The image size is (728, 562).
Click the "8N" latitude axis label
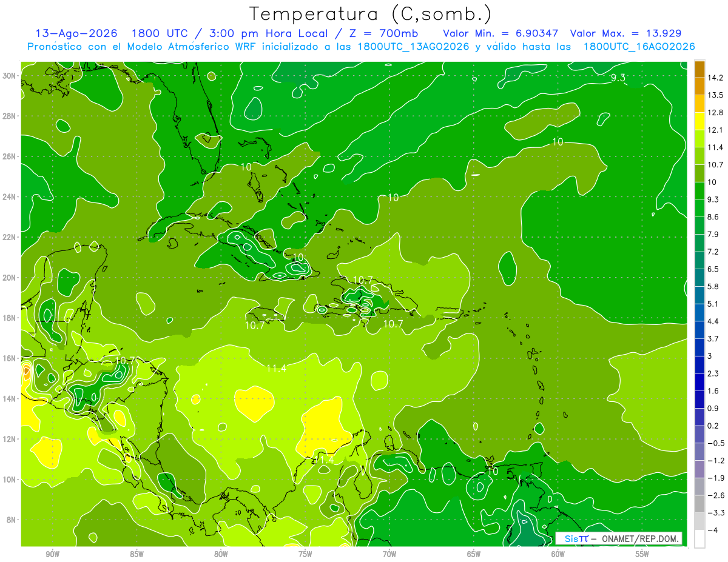(12, 520)
